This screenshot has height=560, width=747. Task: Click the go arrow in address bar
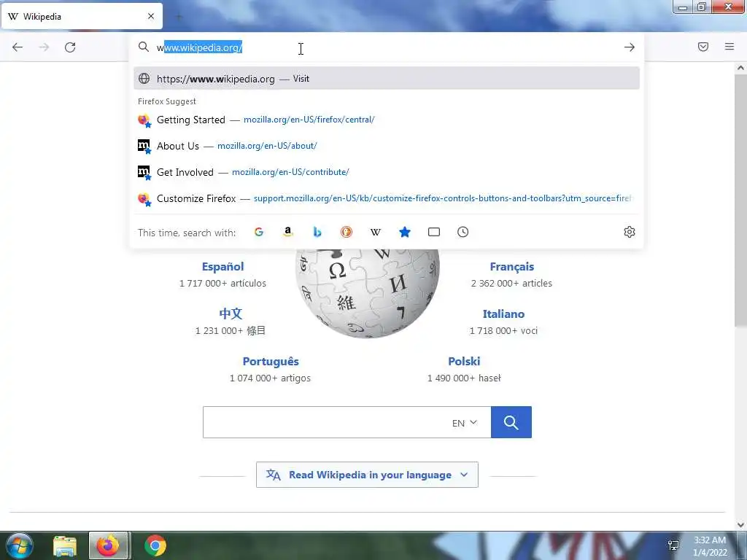pyautogui.click(x=630, y=47)
